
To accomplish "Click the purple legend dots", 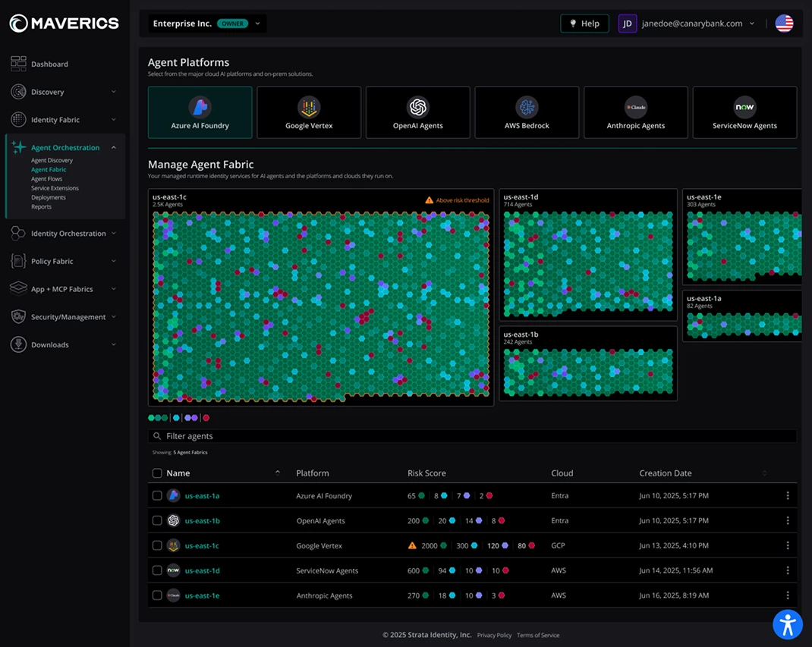I will 191,418.
